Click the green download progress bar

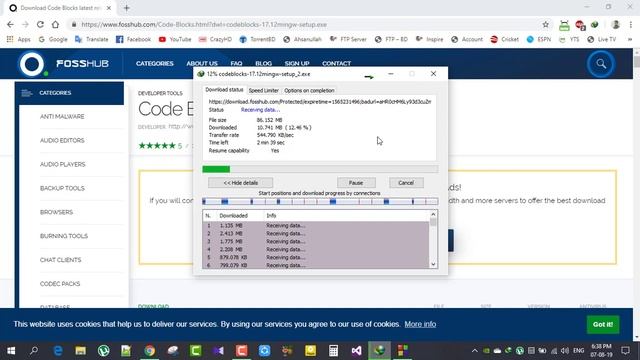point(320,169)
